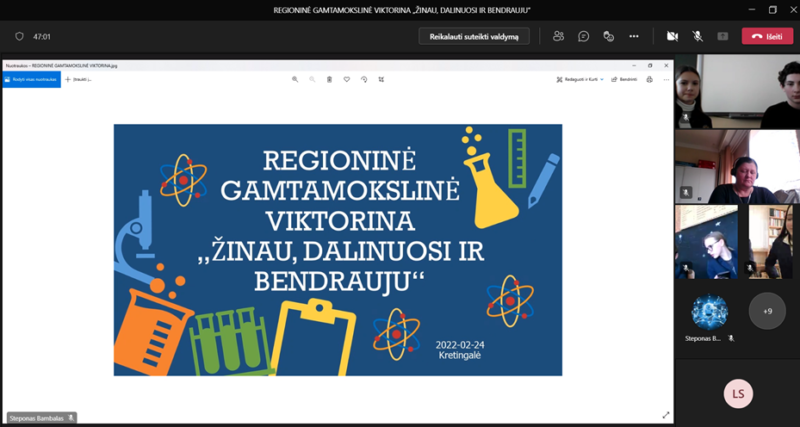The image size is (800, 427).
Task: Open Photos more options ellipsis
Action: (666, 80)
